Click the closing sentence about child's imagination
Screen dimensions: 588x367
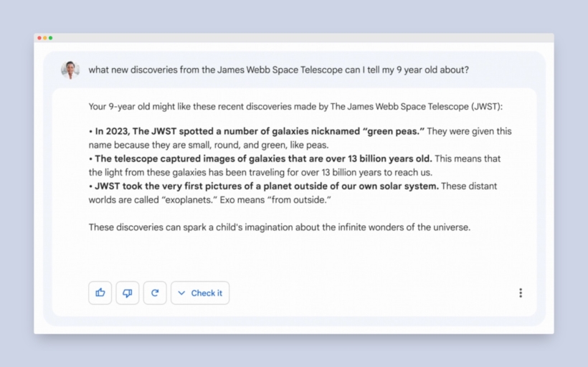279,227
